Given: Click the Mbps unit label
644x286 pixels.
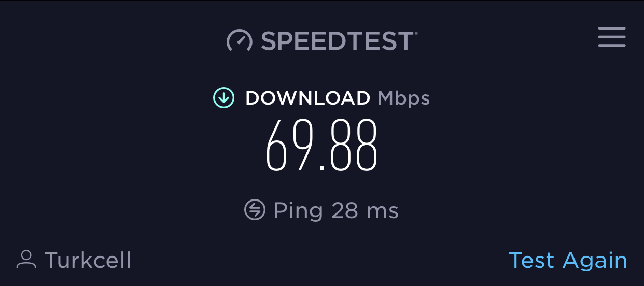Looking at the screenshot, I should tap(404, 98).
